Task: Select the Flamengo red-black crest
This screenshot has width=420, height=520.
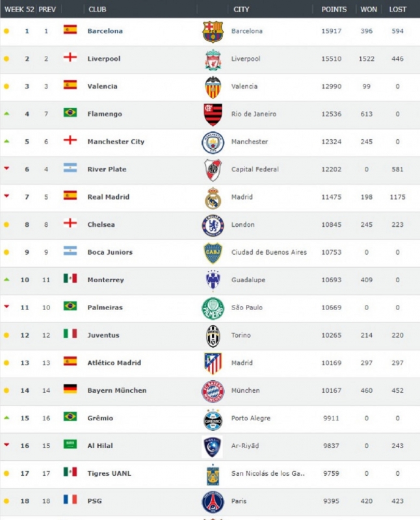Action: tap(213, 115)
